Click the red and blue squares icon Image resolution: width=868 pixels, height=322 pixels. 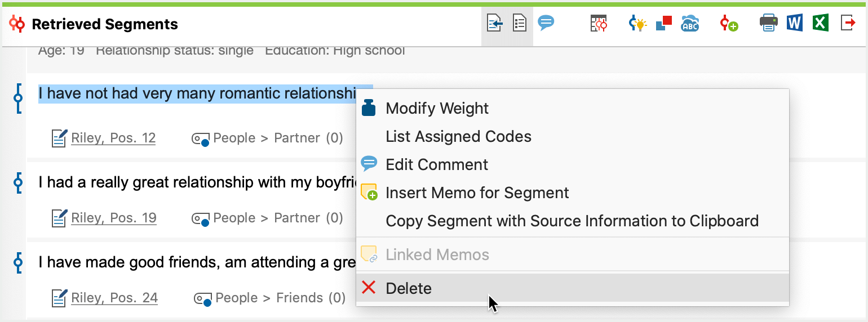(x=664, y=23)
